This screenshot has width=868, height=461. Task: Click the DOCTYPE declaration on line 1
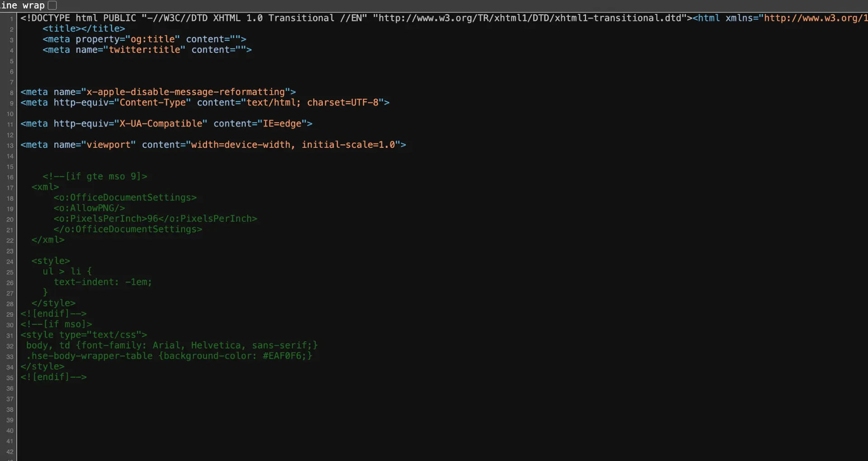(356, 18)
